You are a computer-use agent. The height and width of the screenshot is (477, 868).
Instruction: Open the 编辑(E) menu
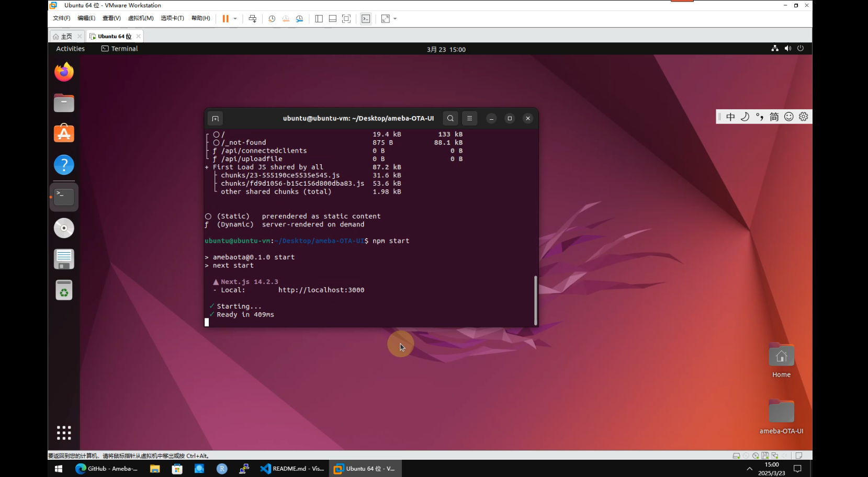coord(86,18)
